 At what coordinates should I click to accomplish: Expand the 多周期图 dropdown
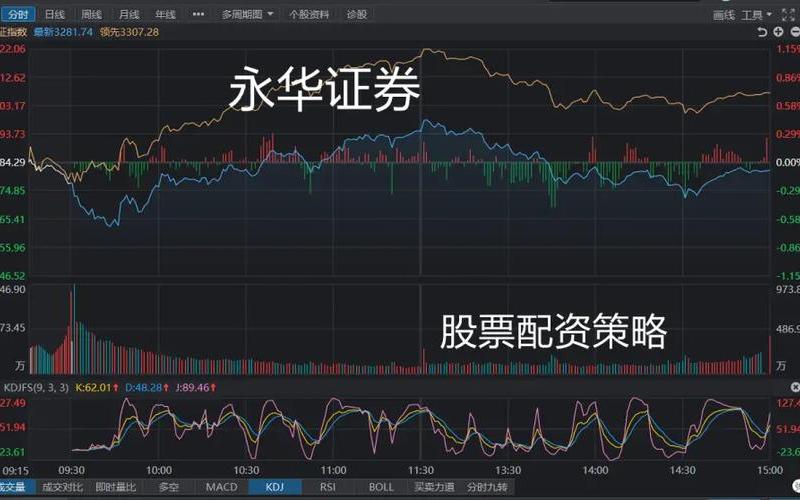coord(247,14)
